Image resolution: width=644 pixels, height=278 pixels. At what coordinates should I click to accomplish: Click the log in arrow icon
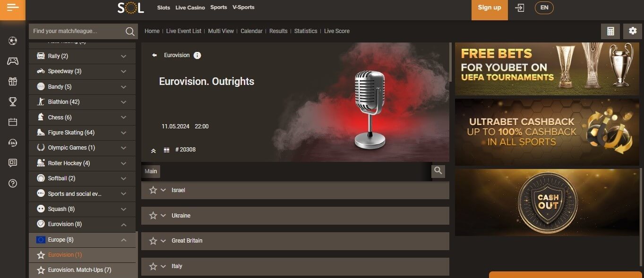point(520,8)
